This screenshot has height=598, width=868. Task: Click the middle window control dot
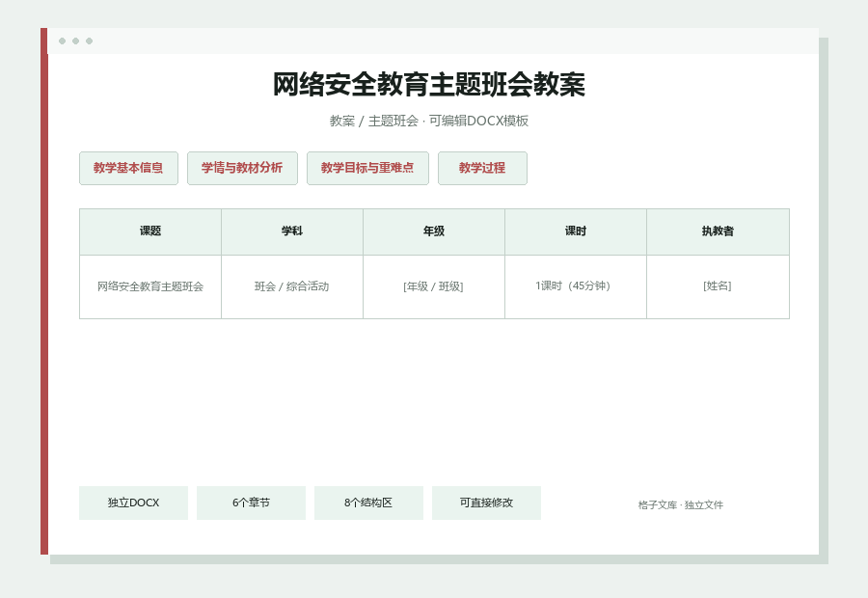[x=76, y=41]
